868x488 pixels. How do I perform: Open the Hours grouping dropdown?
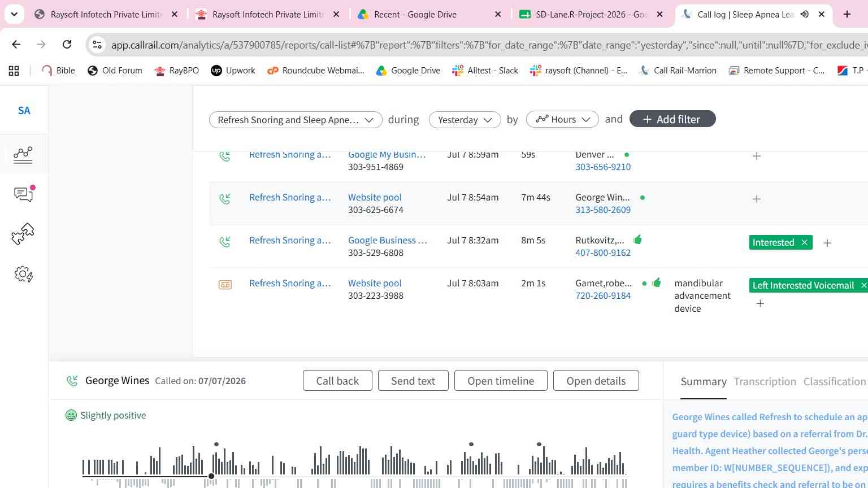point(562,120)
